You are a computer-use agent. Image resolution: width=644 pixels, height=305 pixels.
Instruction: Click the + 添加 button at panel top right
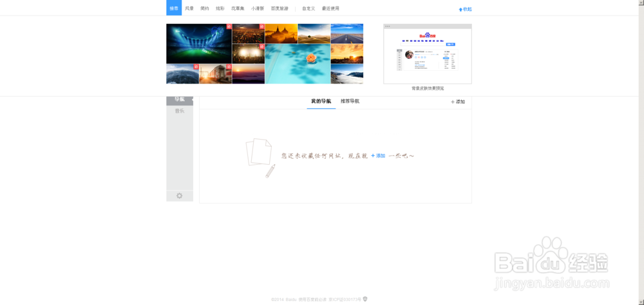458,102
